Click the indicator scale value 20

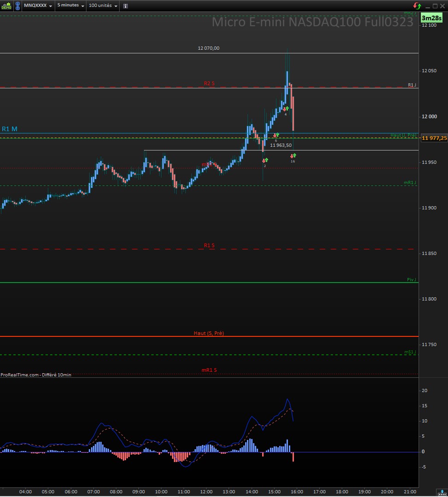(x=425, y=391)
